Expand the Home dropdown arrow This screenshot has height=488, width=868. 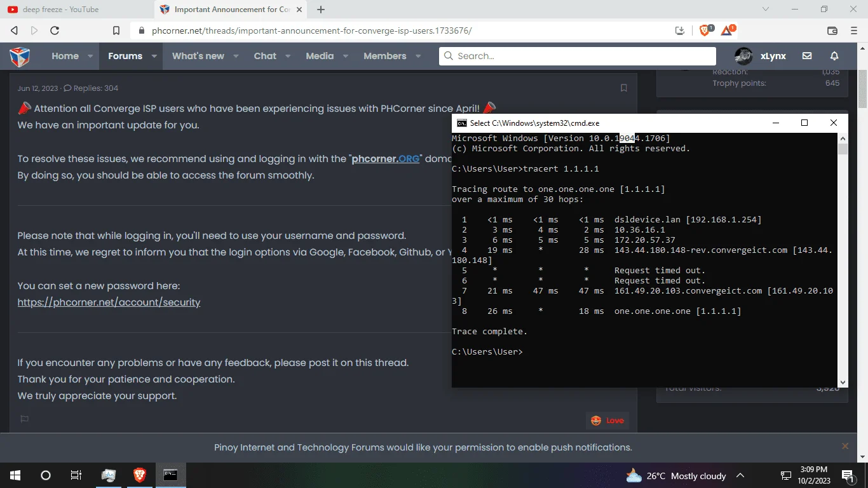coord(90,56)
